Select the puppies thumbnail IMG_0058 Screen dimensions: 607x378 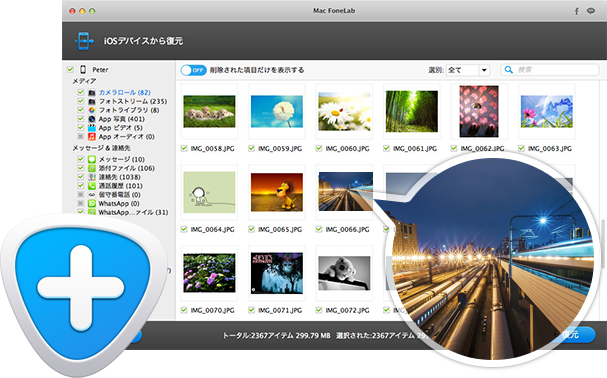(209, 112)
